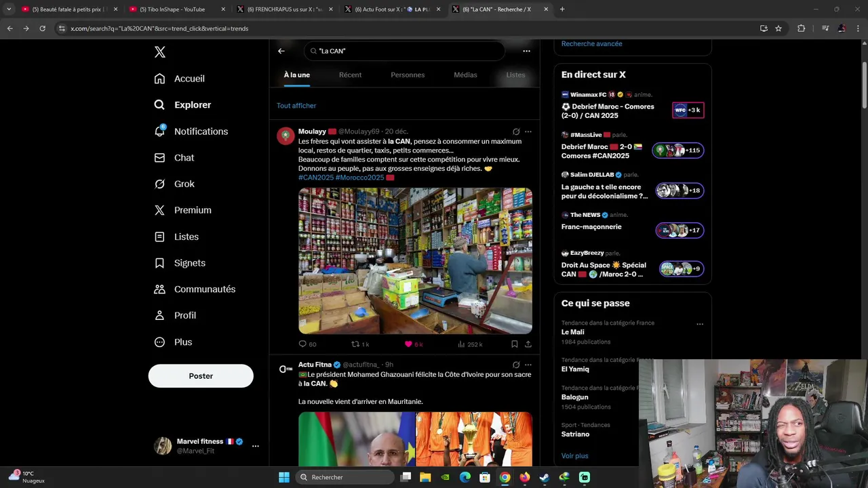Click the #CAN2025 hashtag
The height and width of the screenshot is (488, 868).
316,178
